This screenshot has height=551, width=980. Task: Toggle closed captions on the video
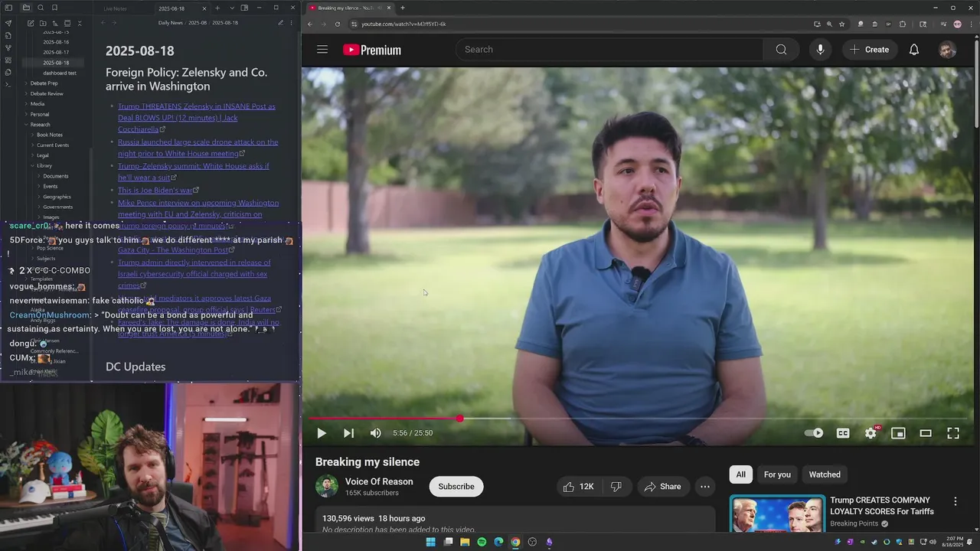pos(843,433)
